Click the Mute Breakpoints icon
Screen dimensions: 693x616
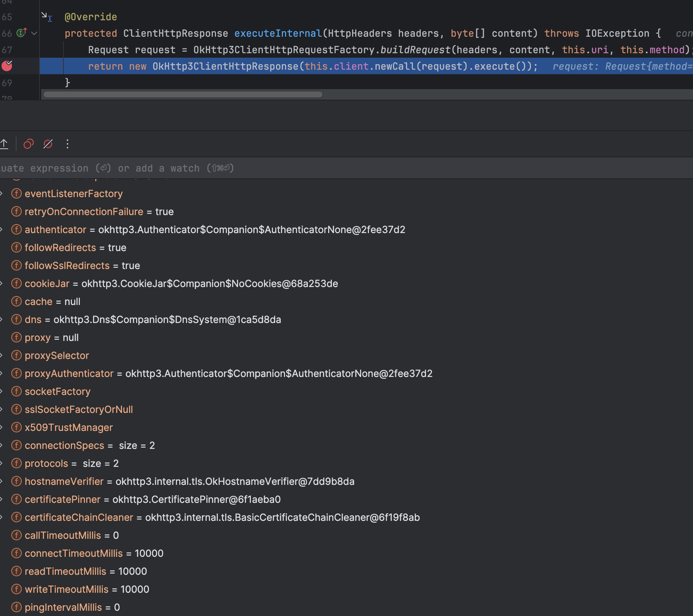[x=48, y=144]
